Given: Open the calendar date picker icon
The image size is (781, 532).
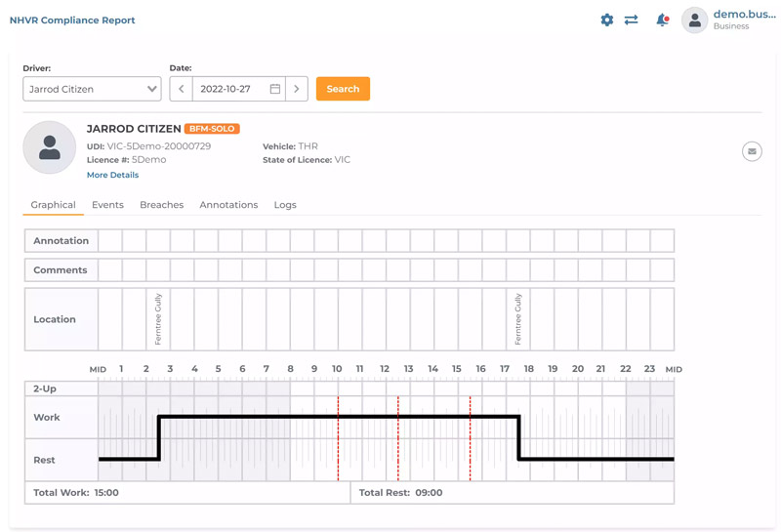Looking at the screenshot, I should (275, 89).
